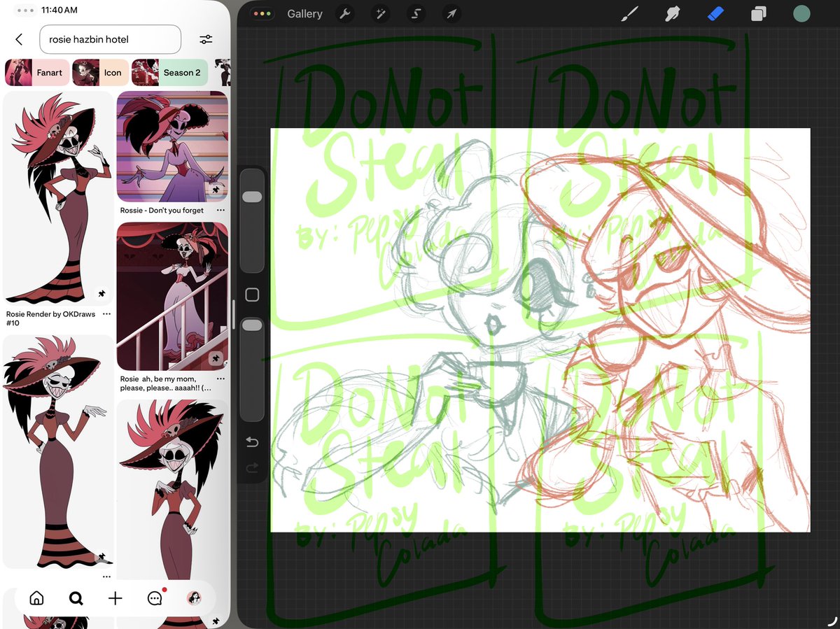Go back in Pinterest search
The height and width of the screenshot is (629, 840).
19,40
